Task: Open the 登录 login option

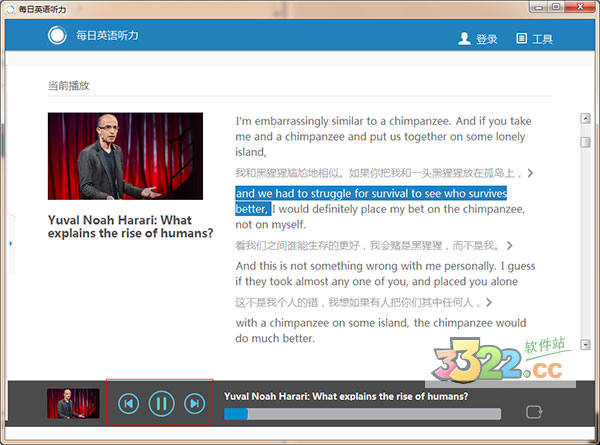Action: [x=486, y=39]
